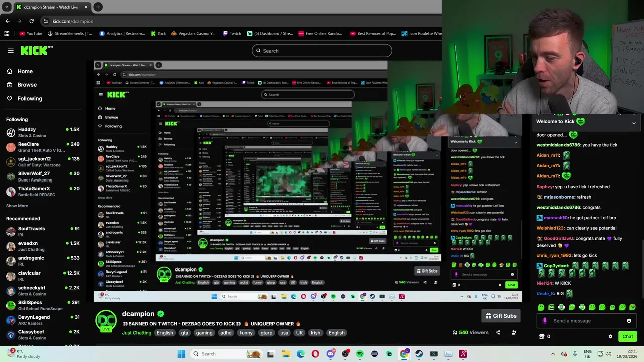Open androgenic recommended channel
This screenshot has height=362, width=644.
point(43,261)
